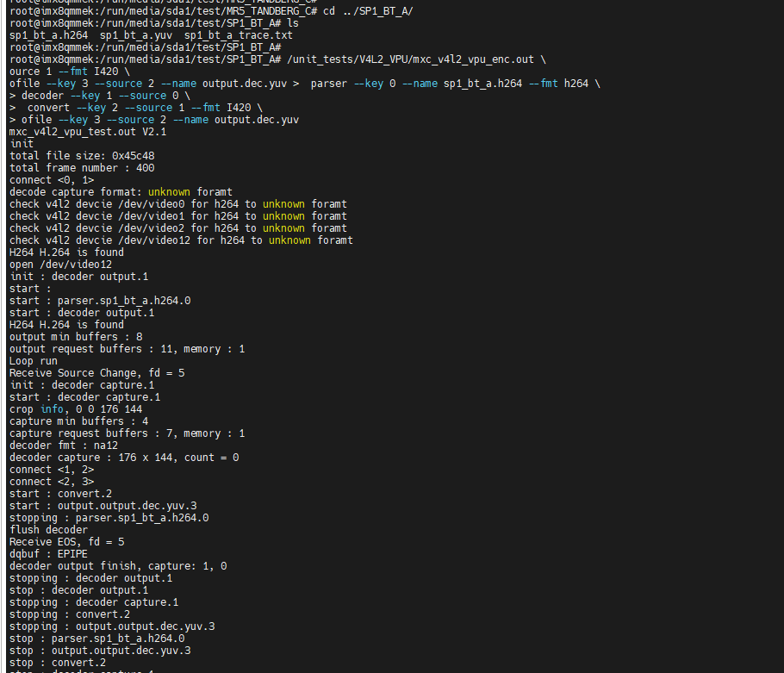Image resolution: width=784 pixels, height=673 pixels.
Task: Click the 'dqbuf : EPIPE' error line
Action: (x=48, y=554)
